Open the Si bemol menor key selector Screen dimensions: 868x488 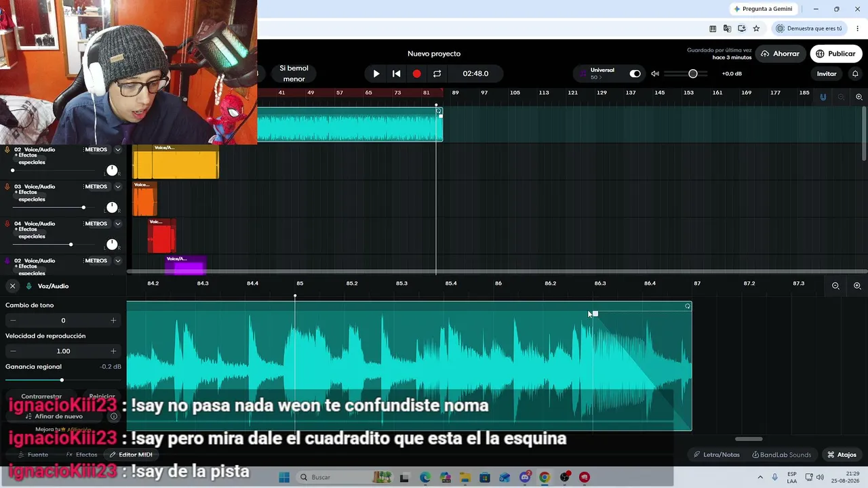pos(294,73)
